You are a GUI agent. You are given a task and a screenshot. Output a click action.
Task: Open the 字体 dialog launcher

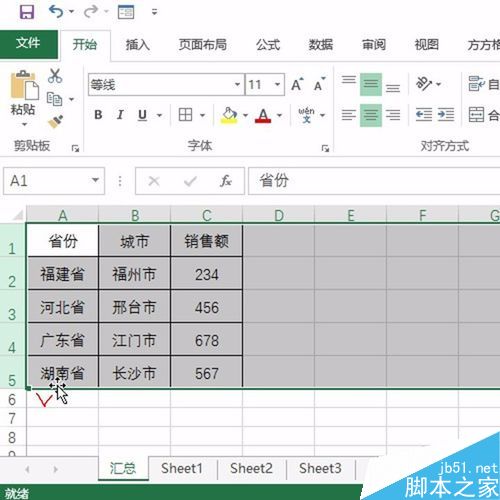pos(325,148)
